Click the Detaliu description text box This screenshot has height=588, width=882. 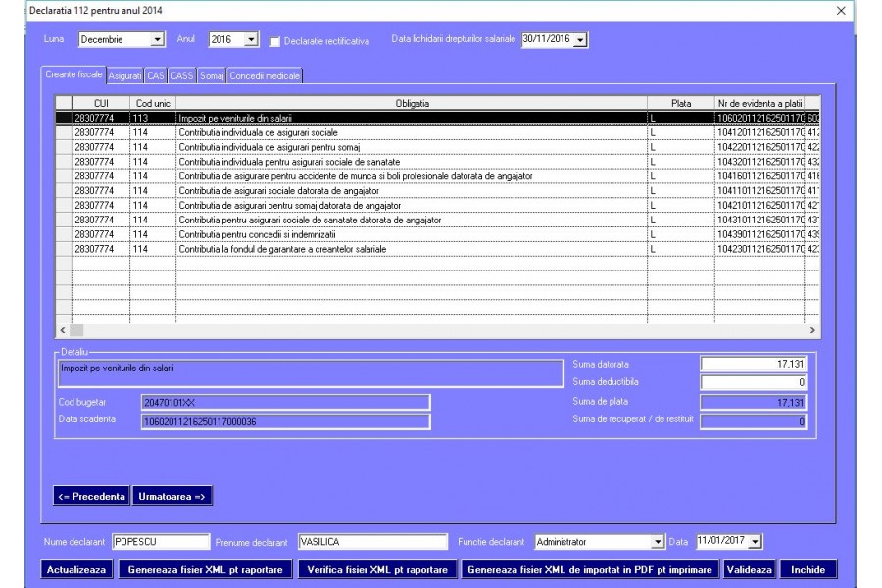[311, 373]
